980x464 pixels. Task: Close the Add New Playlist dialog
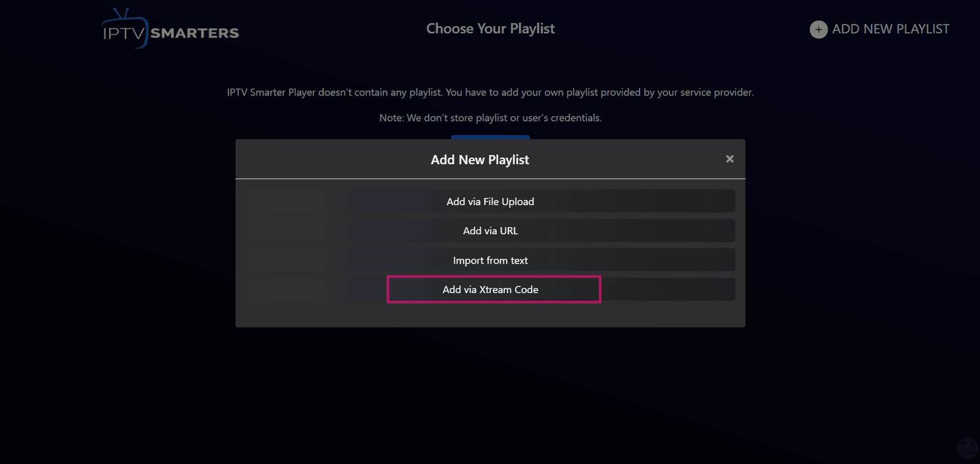click(x=729, y=159)
